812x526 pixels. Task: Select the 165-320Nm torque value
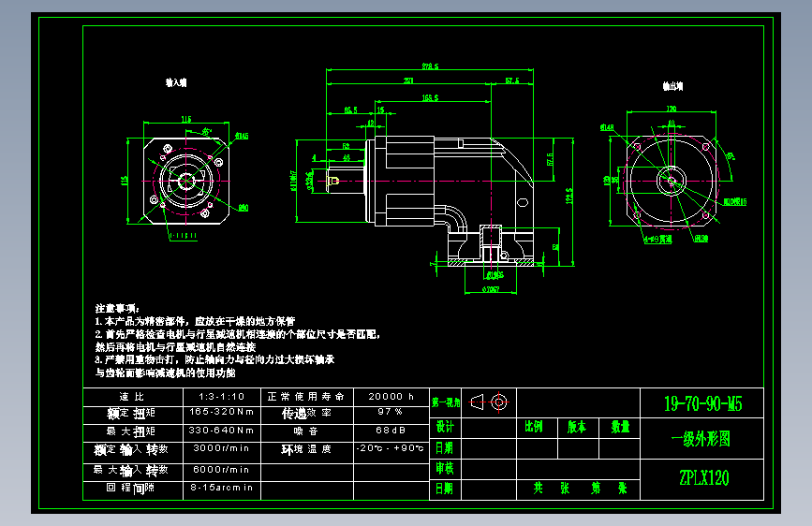[222, 412]
